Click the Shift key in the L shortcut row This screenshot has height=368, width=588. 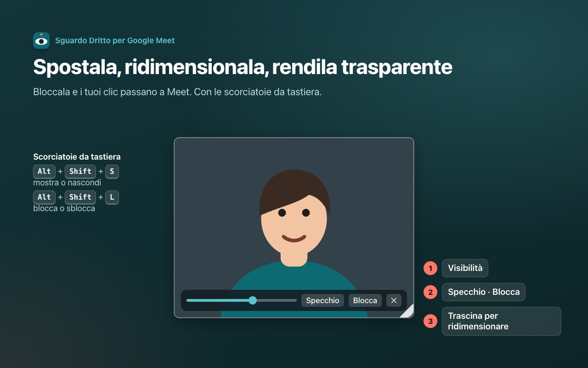click(x=80, y=197)
